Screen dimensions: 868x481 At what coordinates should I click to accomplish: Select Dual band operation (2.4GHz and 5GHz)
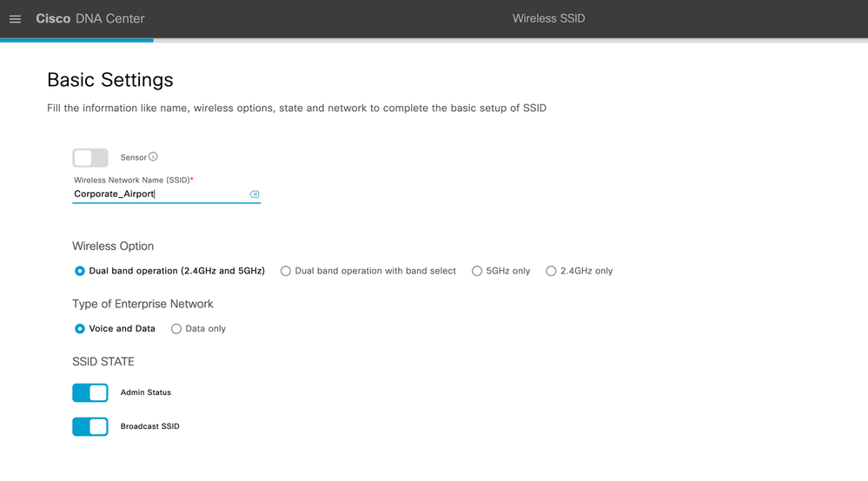coord(80,271)
